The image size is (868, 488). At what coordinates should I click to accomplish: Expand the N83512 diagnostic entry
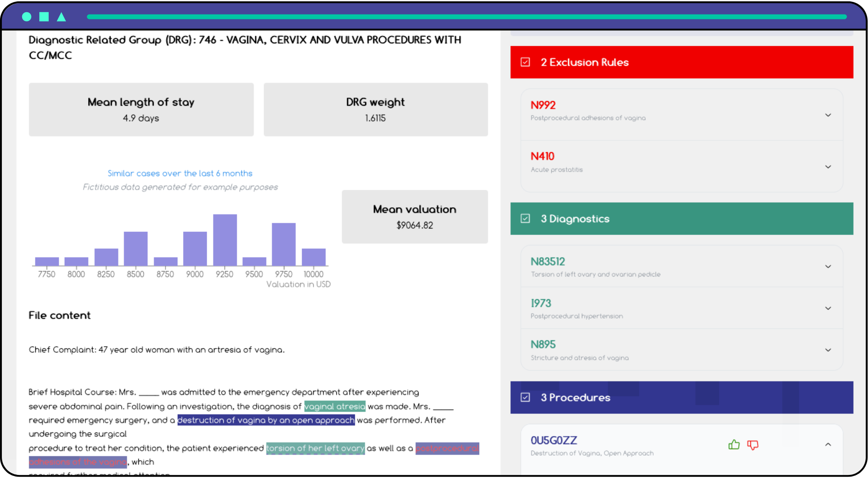tap(828, 267)
